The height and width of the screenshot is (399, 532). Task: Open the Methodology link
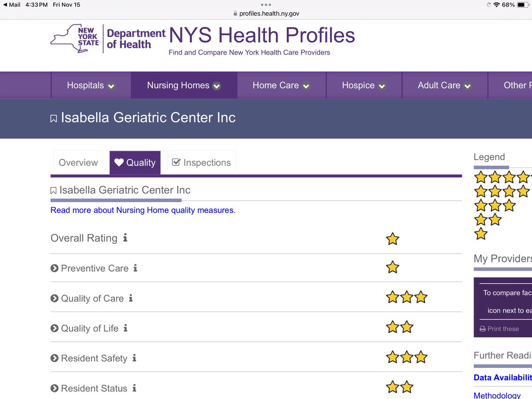pyautogui.click(x=497, y=395)
